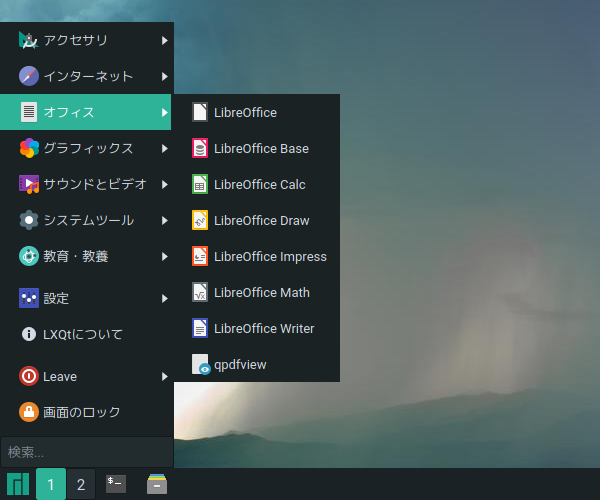The width and height of the screenshot is (600, 500).
Task: Expand the アクセサリ submenu arrow
Action: coord(165,40)
